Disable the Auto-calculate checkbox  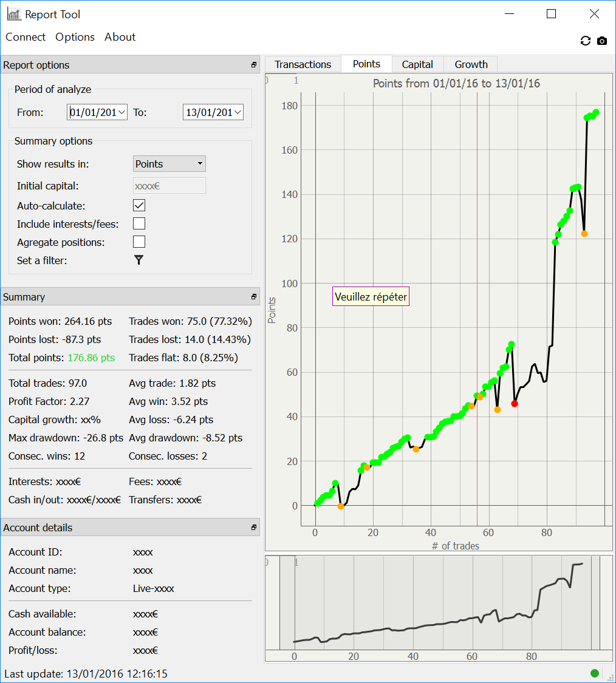(139, 205)
